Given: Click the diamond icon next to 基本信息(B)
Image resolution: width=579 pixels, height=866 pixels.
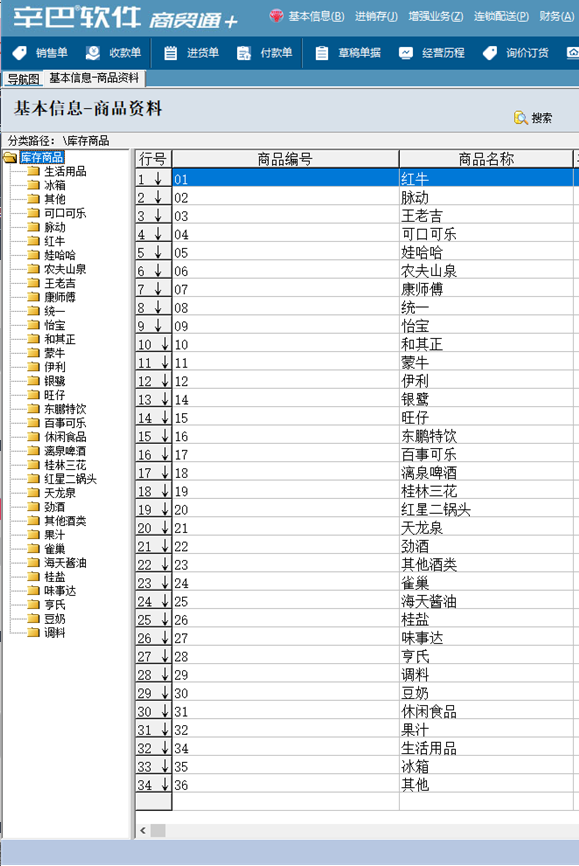Looking at the screenshot, I should point(276,16).
